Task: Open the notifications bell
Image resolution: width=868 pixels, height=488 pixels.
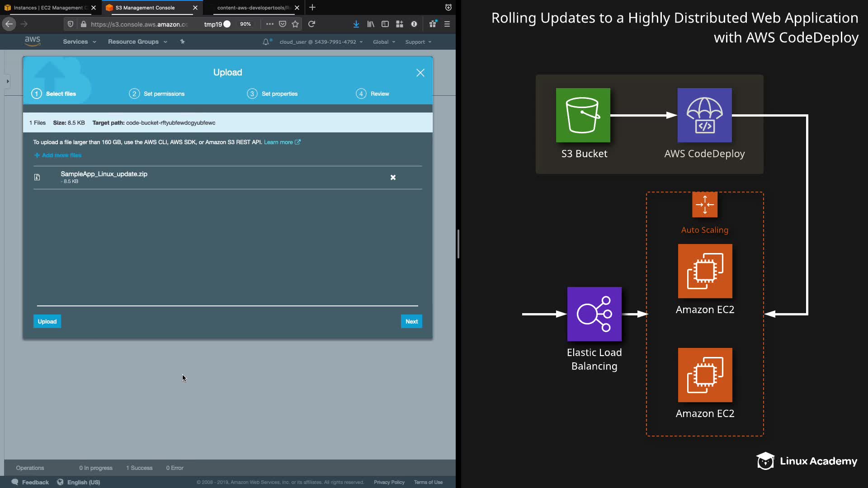Action: point(266,42)
